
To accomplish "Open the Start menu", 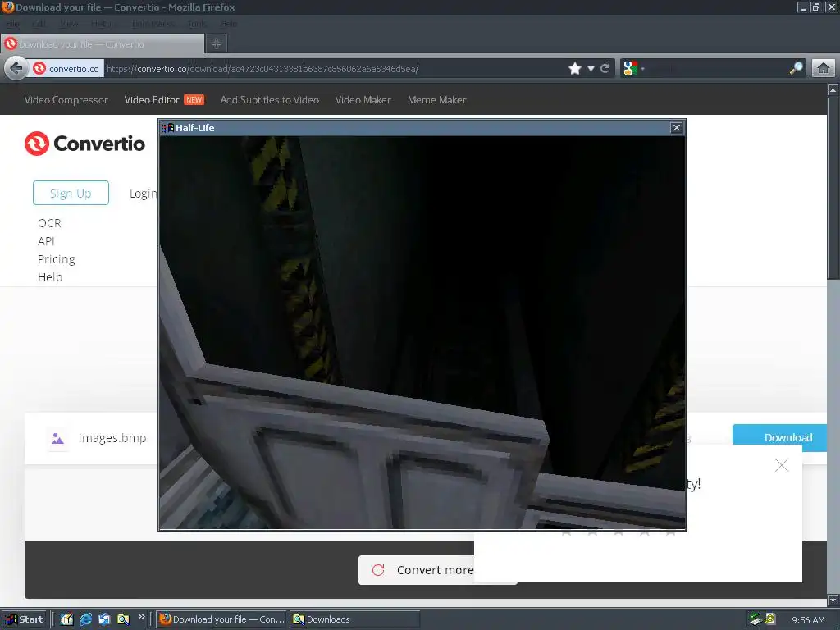I will 25,619.
